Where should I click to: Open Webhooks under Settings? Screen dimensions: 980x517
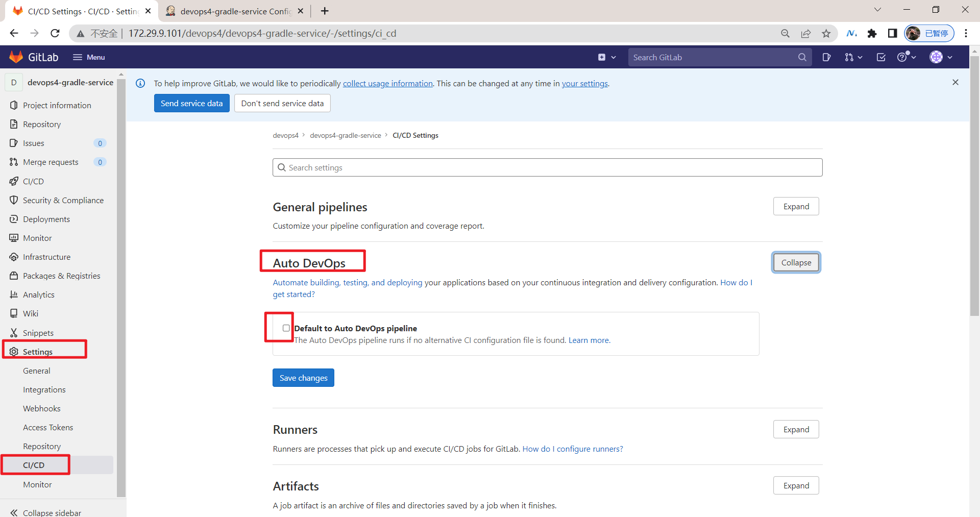pos(42,408)
